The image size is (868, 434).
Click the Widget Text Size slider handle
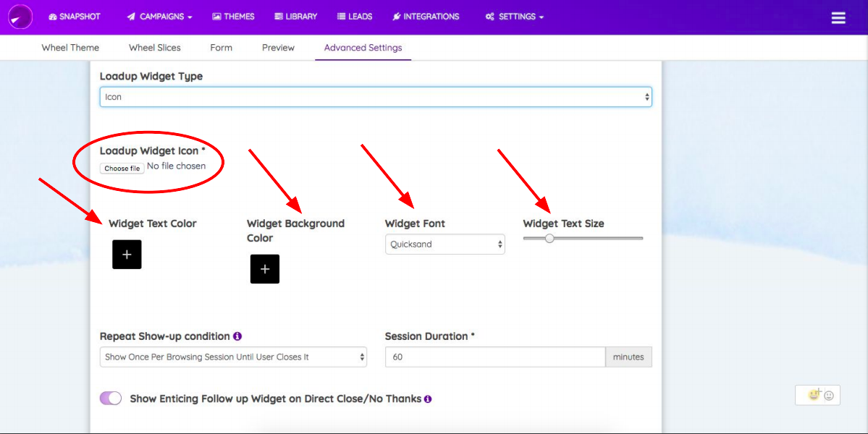pyautogui.click(x=549, y=238)
